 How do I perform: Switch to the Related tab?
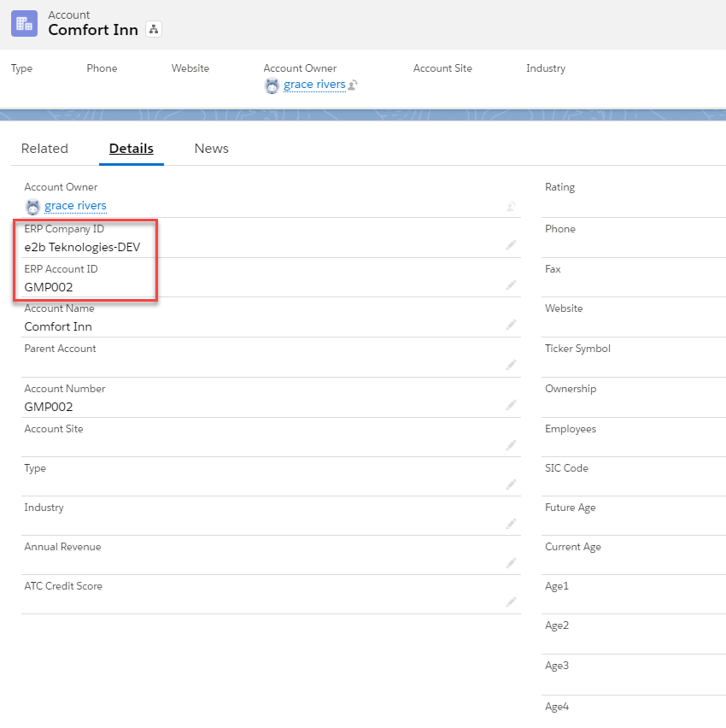pyautogui.click(x=44, y=149)
